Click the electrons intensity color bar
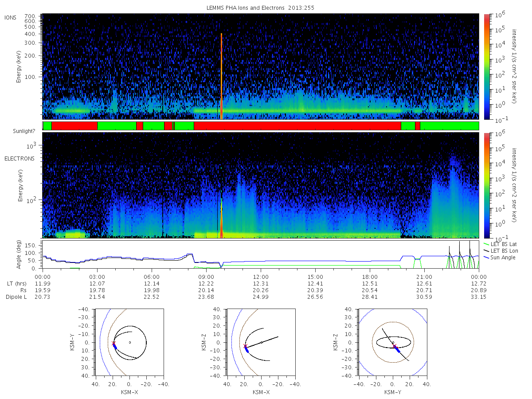532x399 pixels. pos(486,185)
